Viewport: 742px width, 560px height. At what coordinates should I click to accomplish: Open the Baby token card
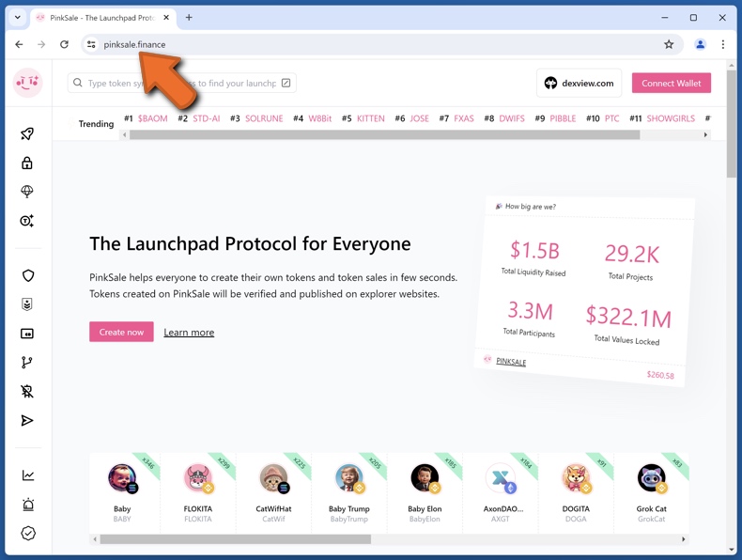[x=122, y=492]
